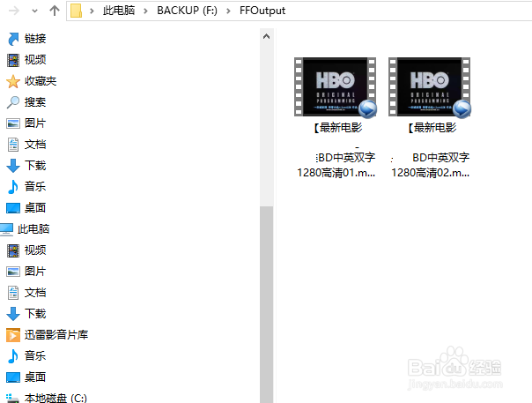The width and height of the screenshot is (532, 403).
Task: Click file name text 1280高清02.m...
Action: [430, 173]
